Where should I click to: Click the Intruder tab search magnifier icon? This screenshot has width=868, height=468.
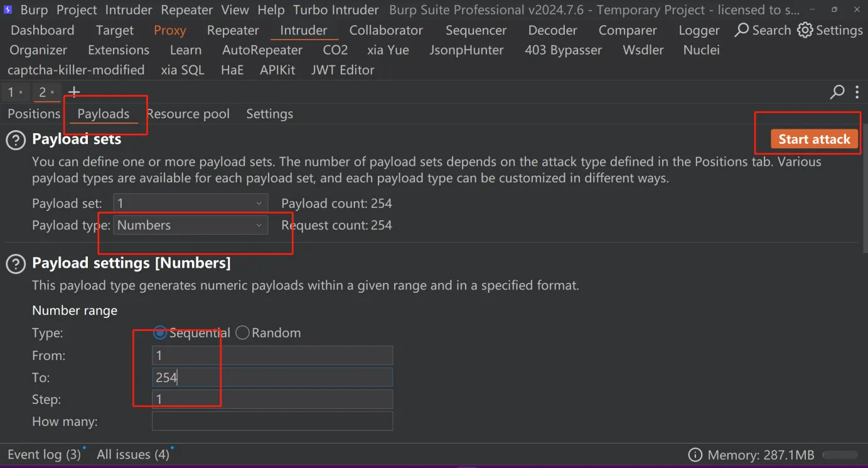[x=837, y=92]
